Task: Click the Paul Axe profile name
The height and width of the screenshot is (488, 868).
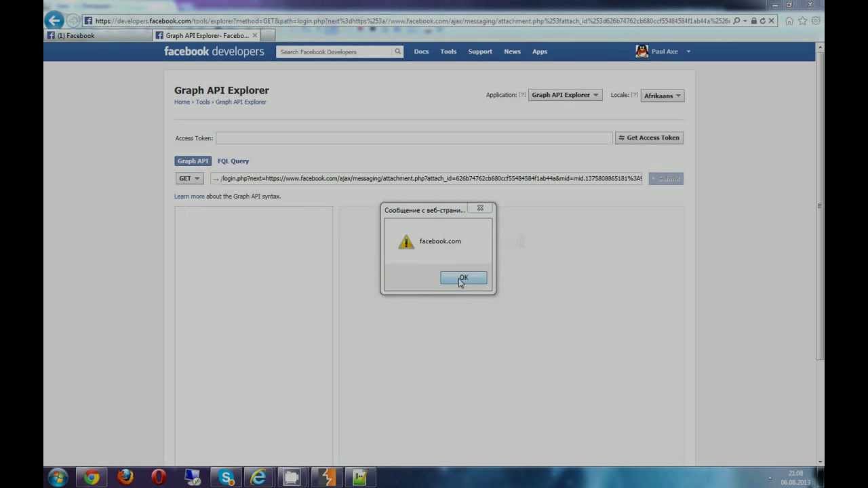Action: [665, 52]
